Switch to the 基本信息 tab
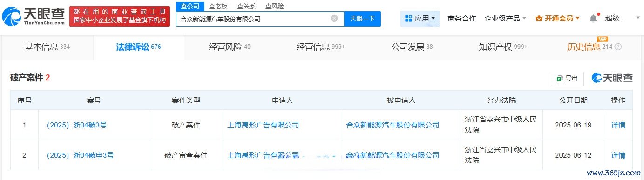Viewport: 644px width, 180px height. (47, 47)
